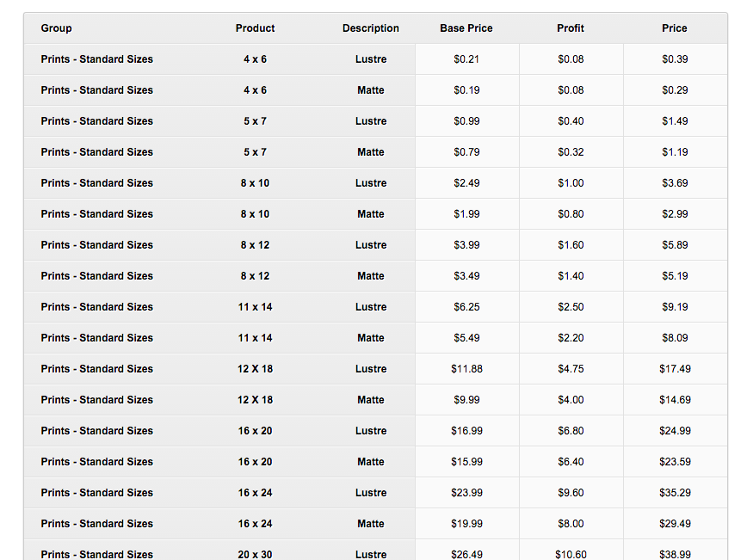Select base price $5.49 cell
The image size is (747, 560).
click(466, 337)
